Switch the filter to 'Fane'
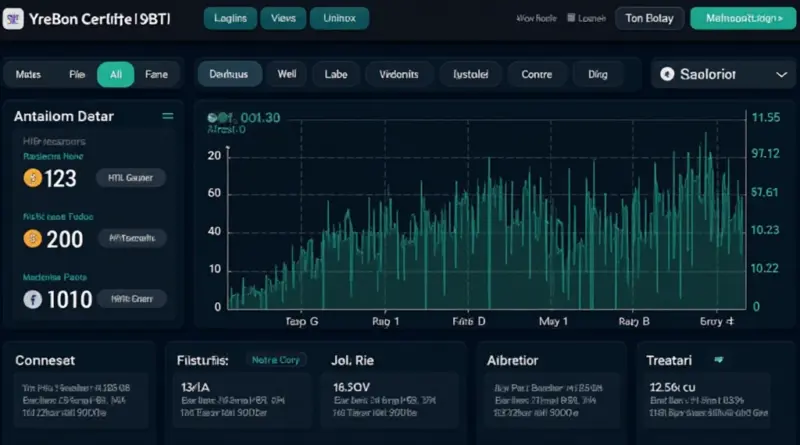800x445 pixels. (156, 74)
